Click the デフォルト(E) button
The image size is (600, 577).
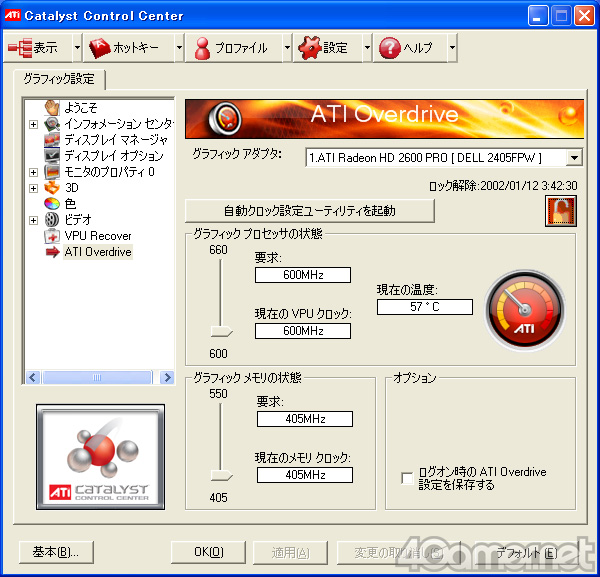pos(526,552)
